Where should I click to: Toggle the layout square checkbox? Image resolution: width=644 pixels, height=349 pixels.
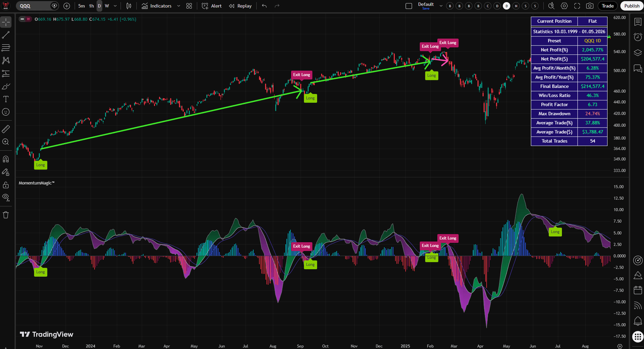409,6
